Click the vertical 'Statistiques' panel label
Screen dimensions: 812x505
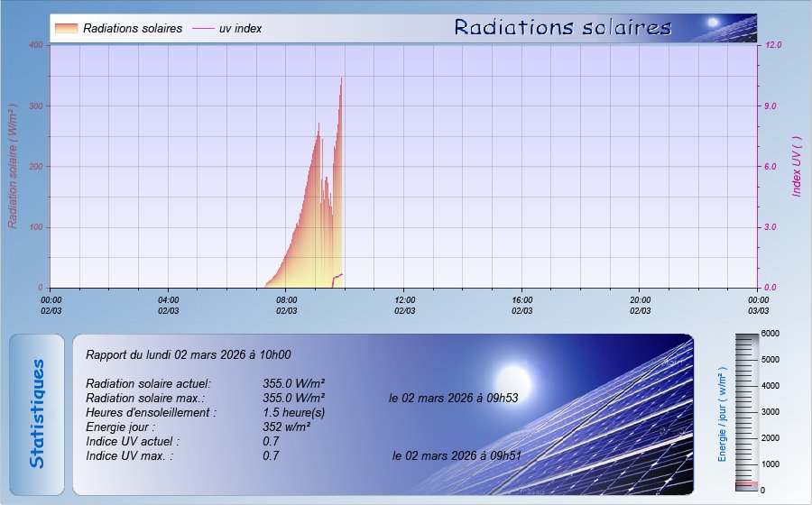[37, 414]
